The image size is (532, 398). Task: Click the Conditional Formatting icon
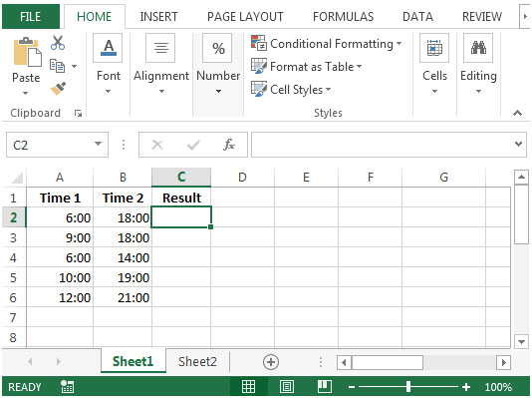(x=259, y=43)
